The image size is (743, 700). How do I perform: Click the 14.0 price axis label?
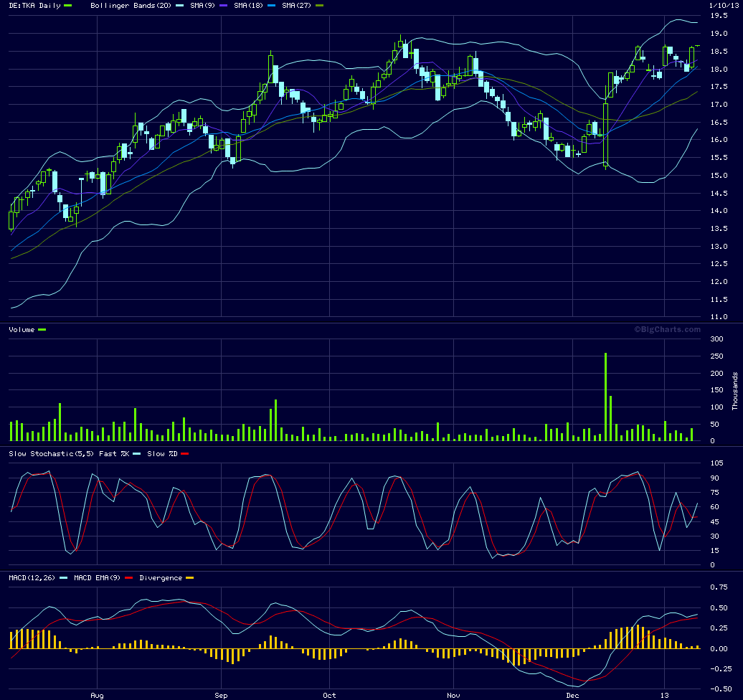[x=719, y=211]
